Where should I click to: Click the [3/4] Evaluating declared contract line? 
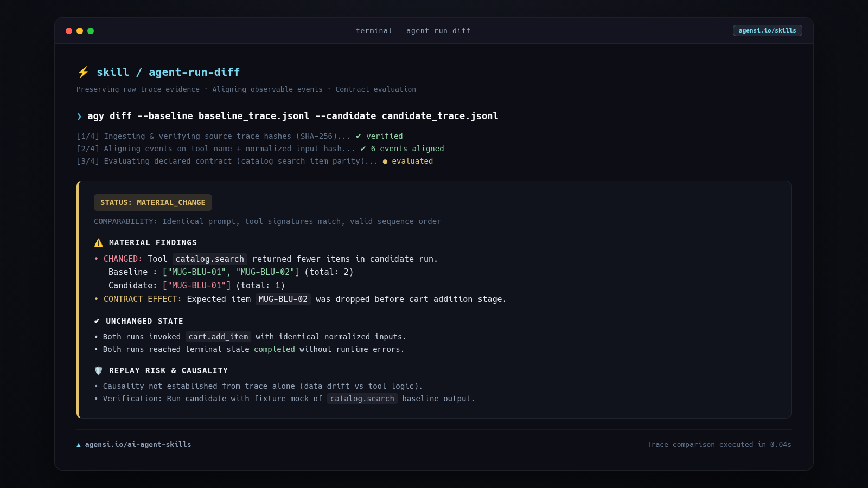[255, 161]
